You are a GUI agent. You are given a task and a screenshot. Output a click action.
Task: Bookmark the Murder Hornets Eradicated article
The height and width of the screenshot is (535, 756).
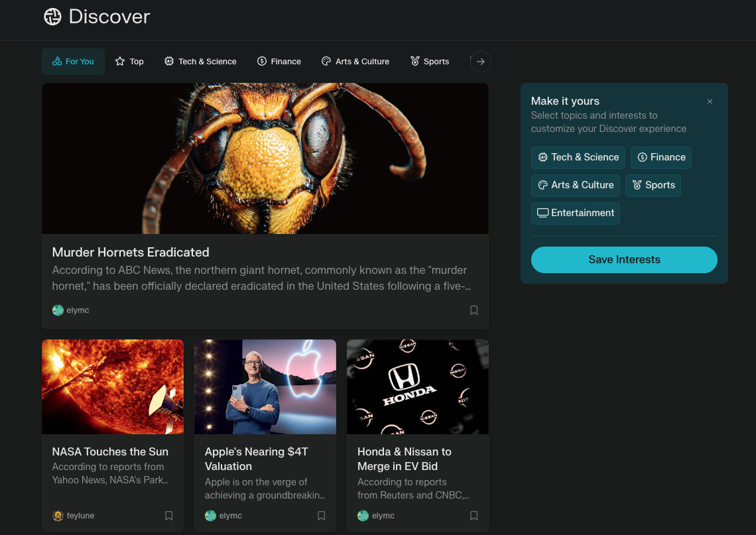point(473,310)
